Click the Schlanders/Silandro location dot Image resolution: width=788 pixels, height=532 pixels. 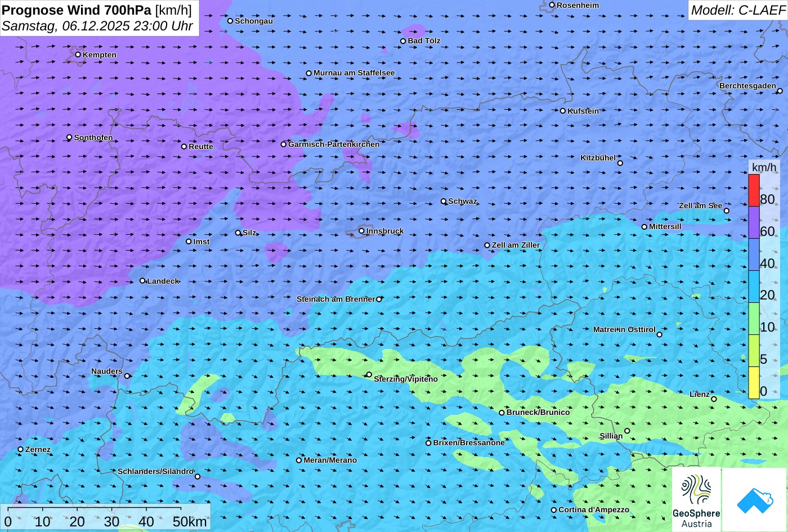[198, 477]
